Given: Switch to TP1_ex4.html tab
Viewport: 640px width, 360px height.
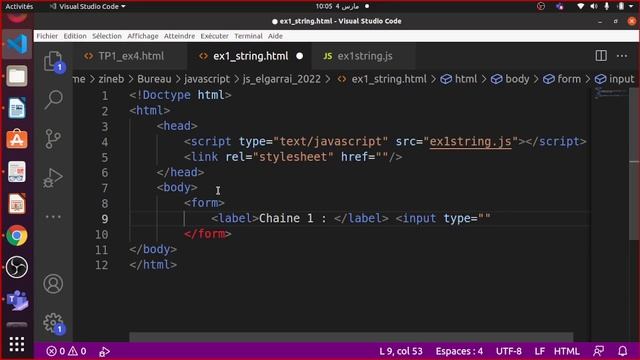Looking at the screenshot, I should click(x=131, y=56).
